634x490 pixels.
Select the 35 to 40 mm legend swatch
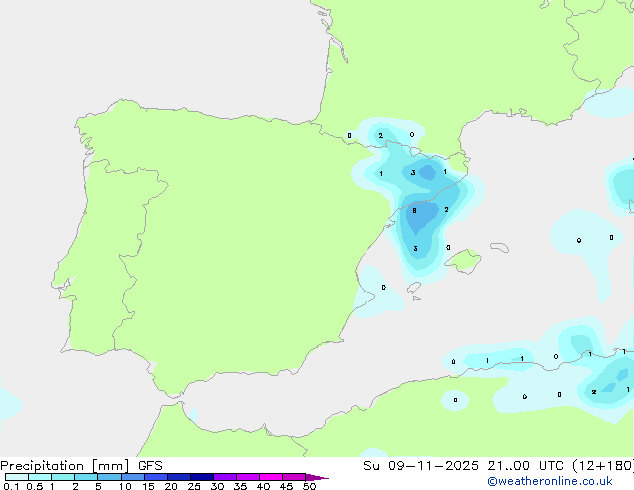(x=248, y=477)
